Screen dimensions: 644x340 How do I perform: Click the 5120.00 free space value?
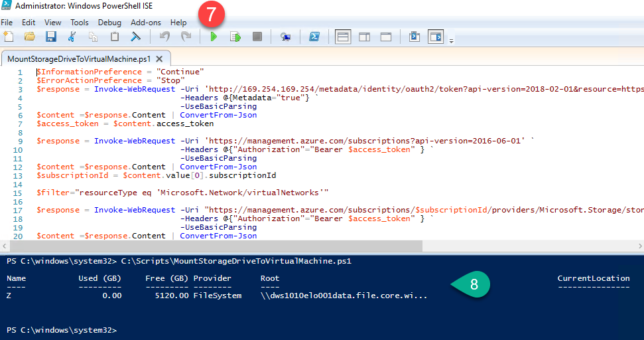click(172, 296)
